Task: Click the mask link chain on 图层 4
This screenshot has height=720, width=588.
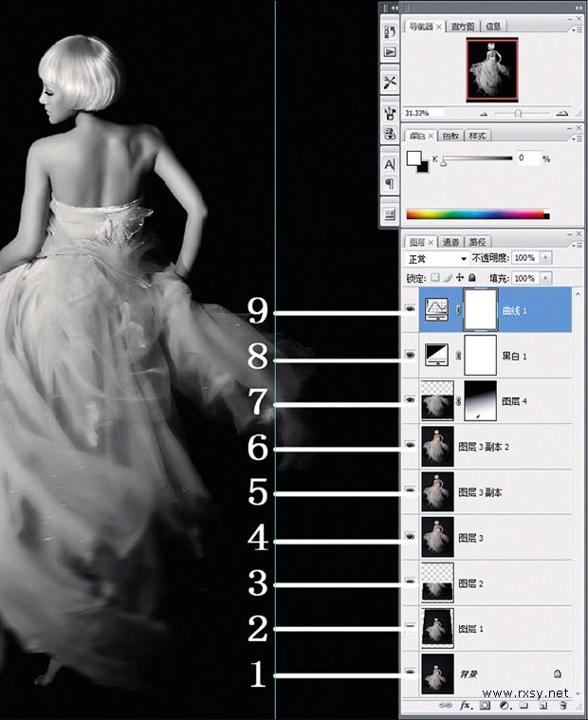Action: pyautogui.click(x=458, y=401)
